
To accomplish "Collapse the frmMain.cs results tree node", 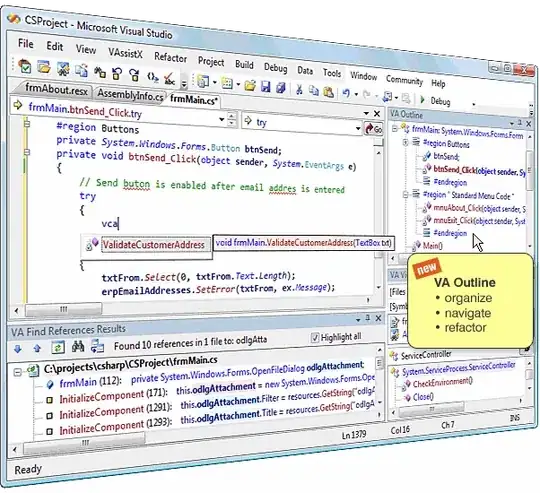I will [17, 372].
